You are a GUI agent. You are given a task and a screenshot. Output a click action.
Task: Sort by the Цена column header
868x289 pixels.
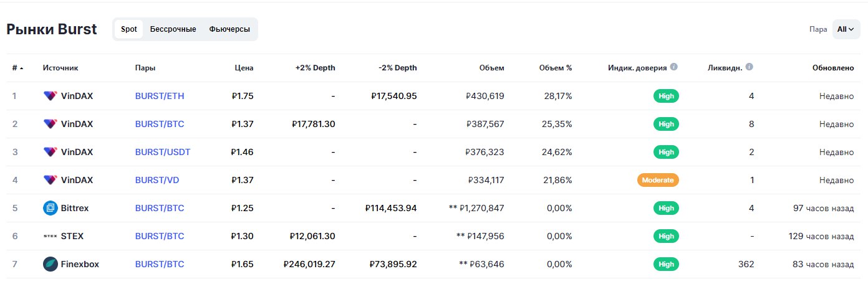[x=244, y=68]
